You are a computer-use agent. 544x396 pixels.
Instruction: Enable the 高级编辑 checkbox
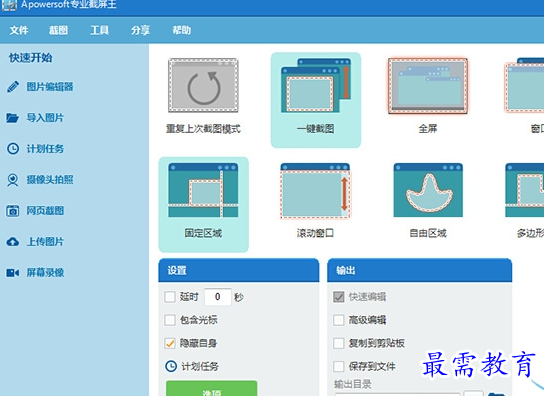[339, 320]
